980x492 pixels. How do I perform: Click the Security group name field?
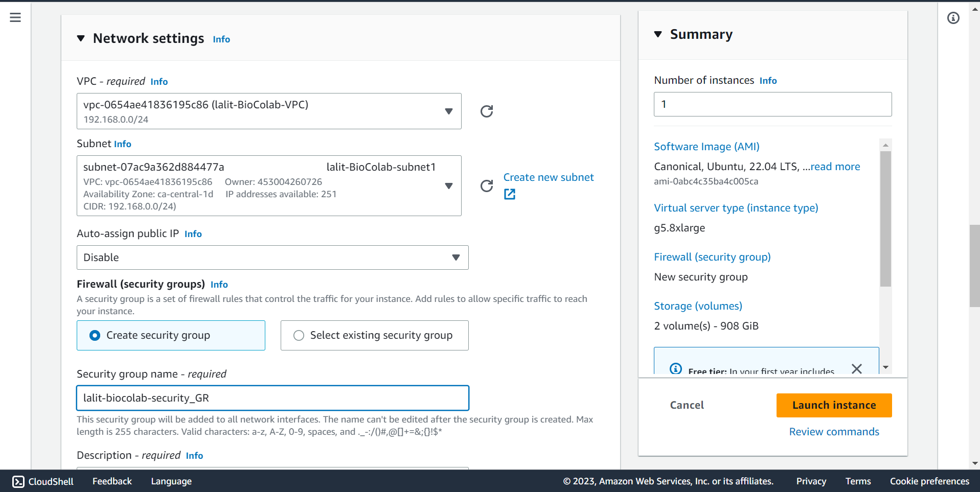tap(272, 398)
